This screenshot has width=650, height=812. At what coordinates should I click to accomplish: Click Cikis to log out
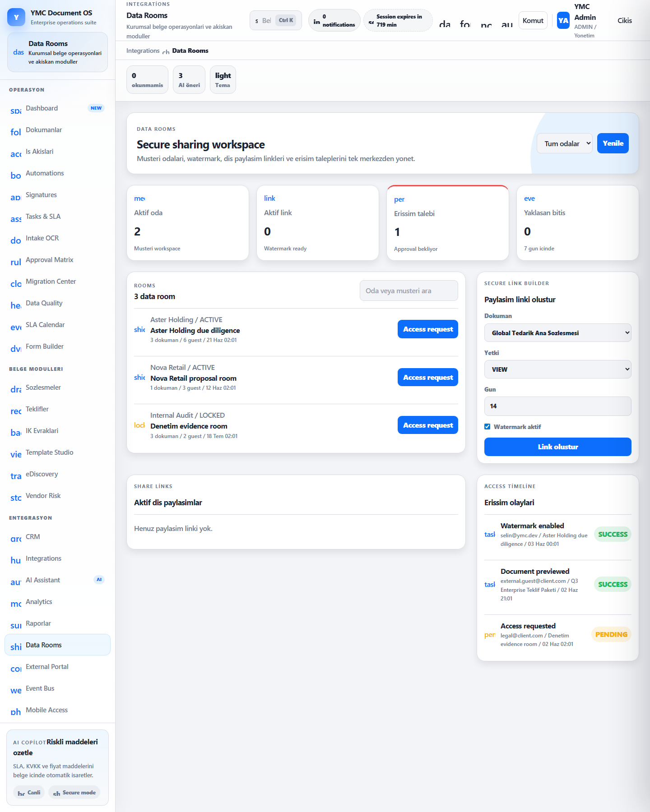coord(625,20)
